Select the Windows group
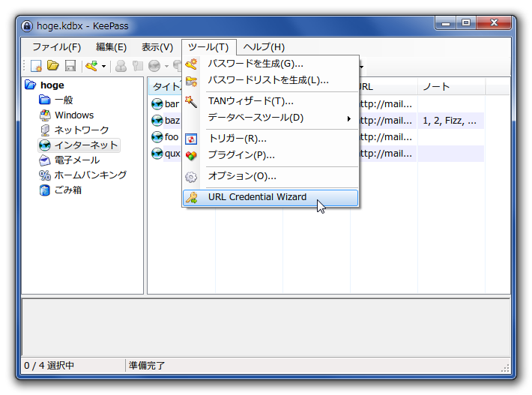532x395 pixels. (x=74, y=115)
